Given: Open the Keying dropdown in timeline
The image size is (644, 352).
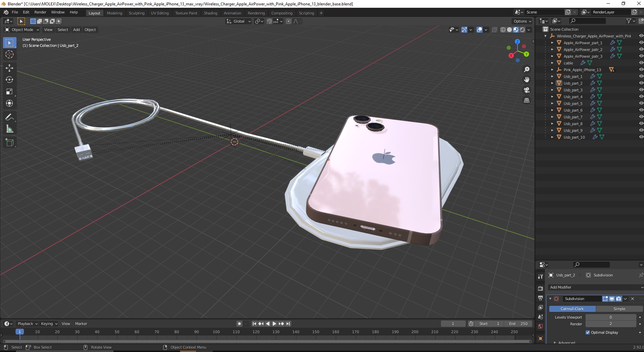Looking at the screenshot, I should click(49, 324).
